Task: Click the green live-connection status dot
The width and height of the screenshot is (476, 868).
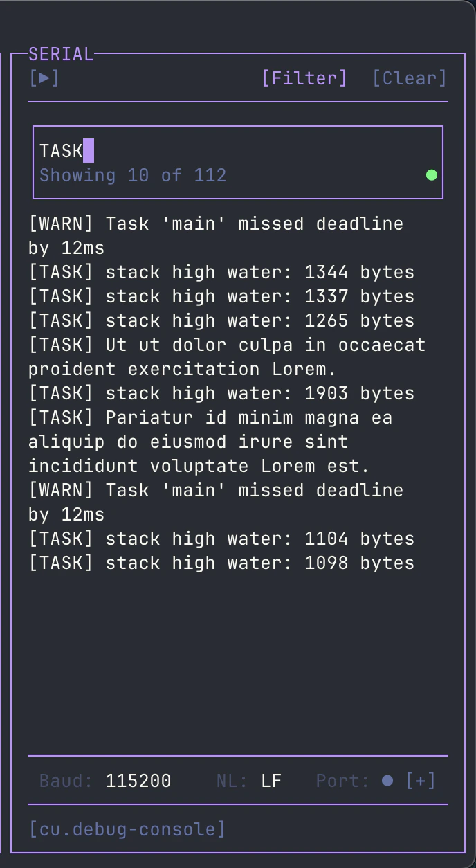Action: pyautogui.click(x=431, y=175)
